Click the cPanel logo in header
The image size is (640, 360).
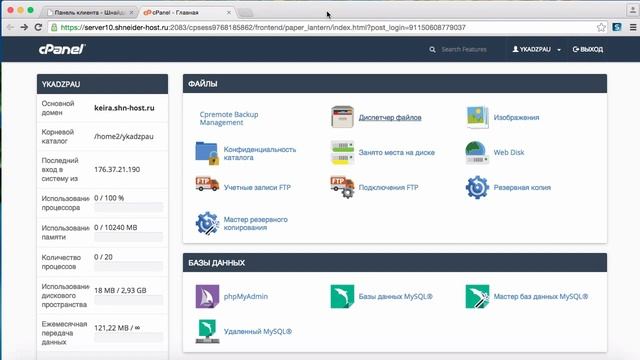[62, 49]
